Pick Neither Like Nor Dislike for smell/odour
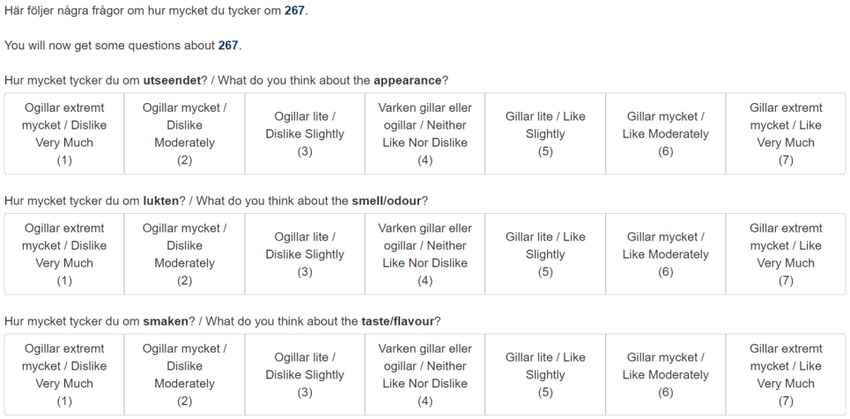850x419 pixels. point(425,254)
